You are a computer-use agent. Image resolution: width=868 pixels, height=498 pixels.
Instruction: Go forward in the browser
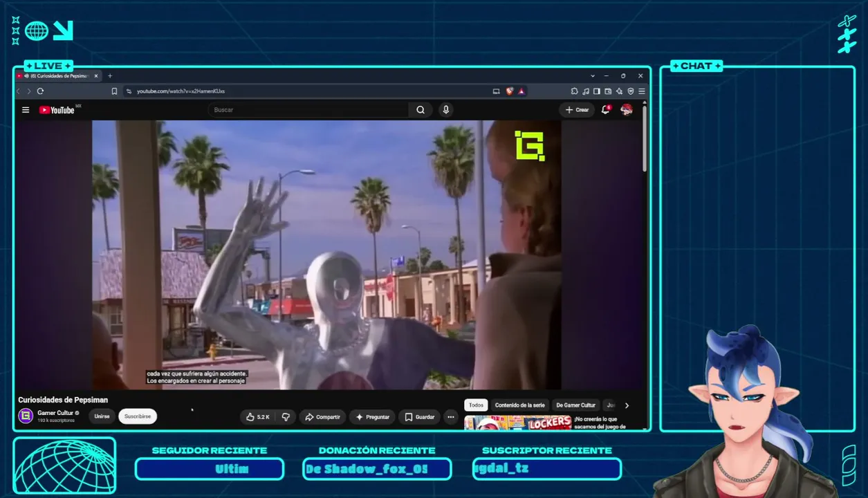(28, 91)
